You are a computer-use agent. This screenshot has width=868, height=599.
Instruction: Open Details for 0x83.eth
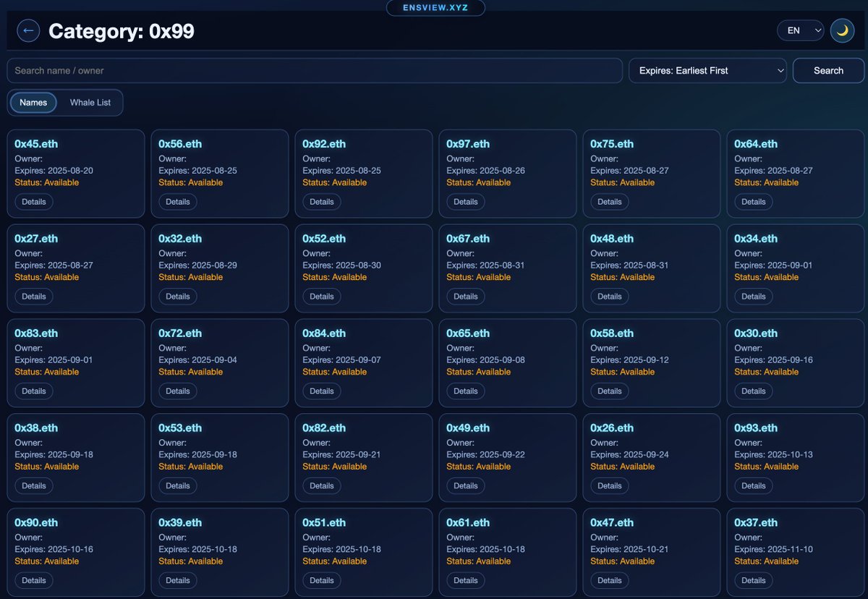(x=34, y=391)
